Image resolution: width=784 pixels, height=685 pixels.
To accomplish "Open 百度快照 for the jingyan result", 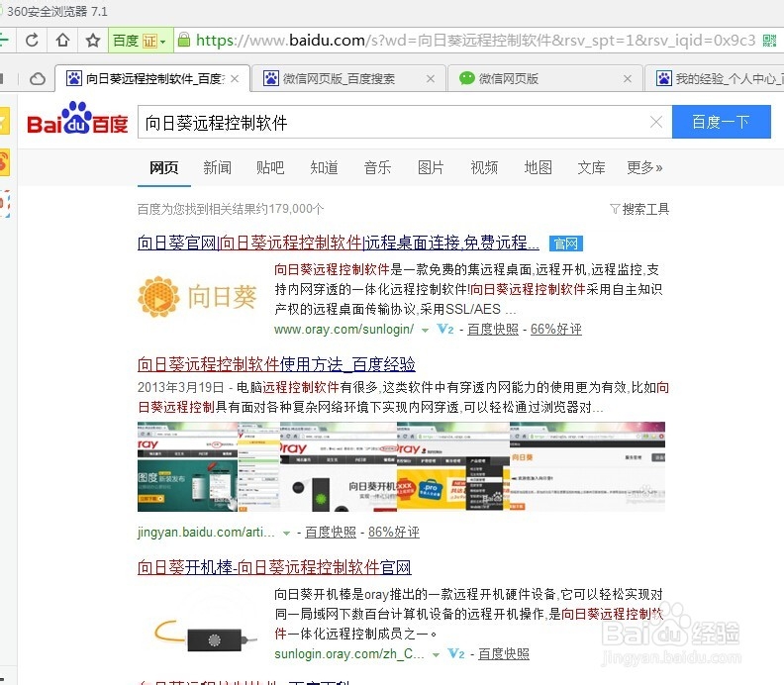I will 331,532.
